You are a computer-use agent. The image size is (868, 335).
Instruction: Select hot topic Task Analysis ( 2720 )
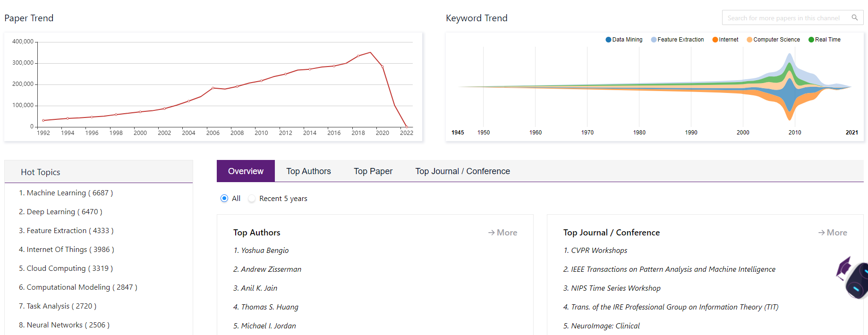[x=58, y=306]
